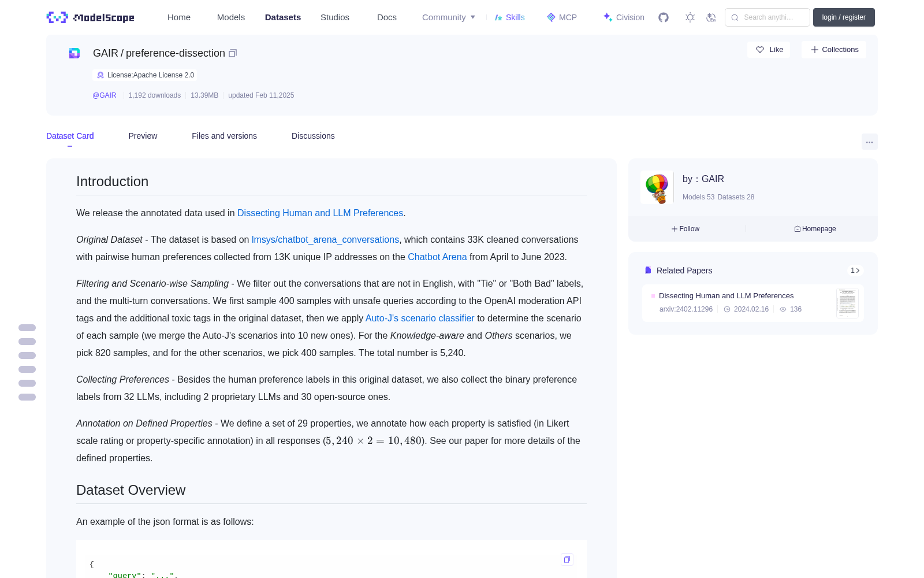Select the '1,192 downloads' text
Screen dimensions: 924x578
point(155,95)
